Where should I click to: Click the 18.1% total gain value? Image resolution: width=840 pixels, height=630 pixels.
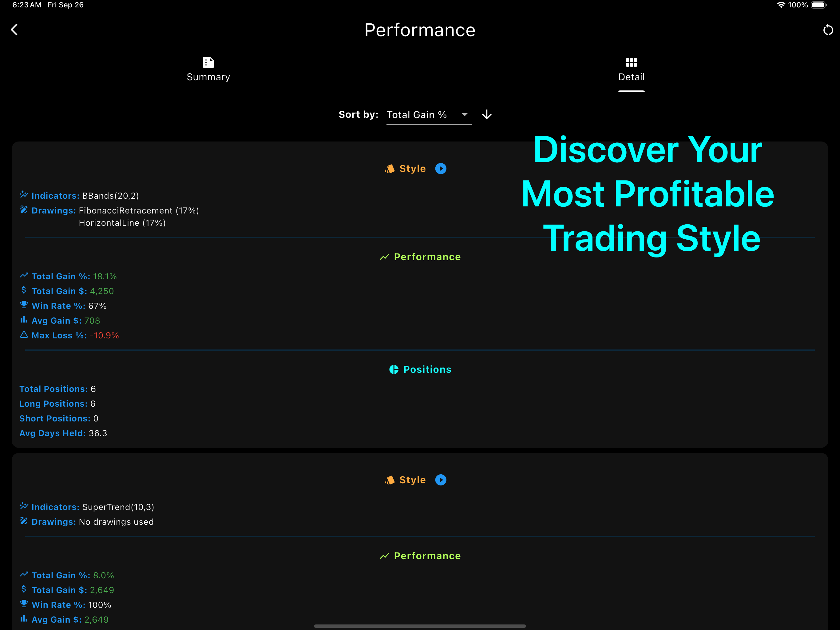tap(105, 276)
